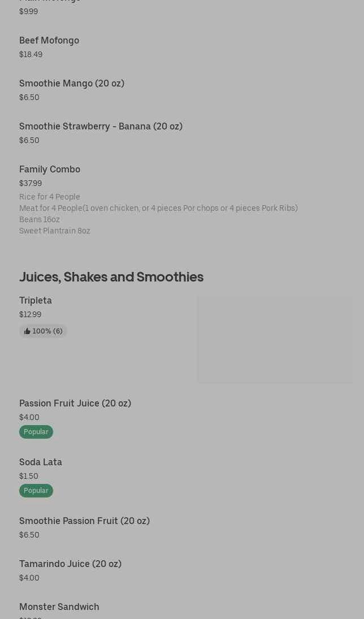Open Smoothie Mango (20 oz) item
The width and height of the screenshot is (364, 619).
tap(72, 84)
